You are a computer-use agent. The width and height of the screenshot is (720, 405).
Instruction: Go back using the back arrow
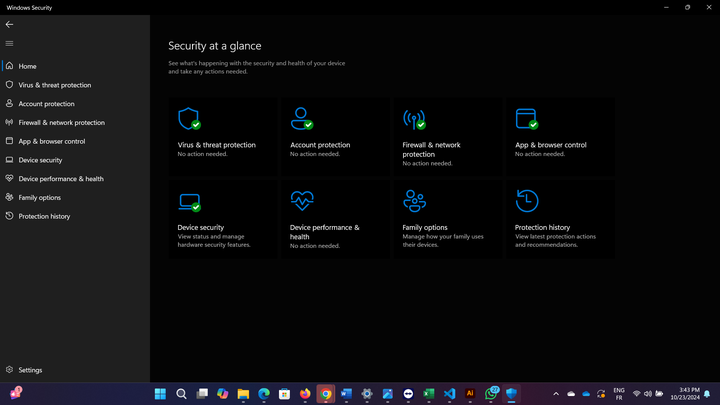[x=9, y=24]
